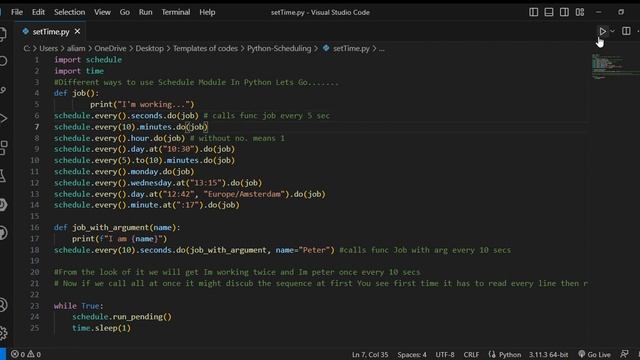Change indentation via Spaces: 4
Viewport: 640px width, 360px height.
pyautogui.click(x=412, y=354)
